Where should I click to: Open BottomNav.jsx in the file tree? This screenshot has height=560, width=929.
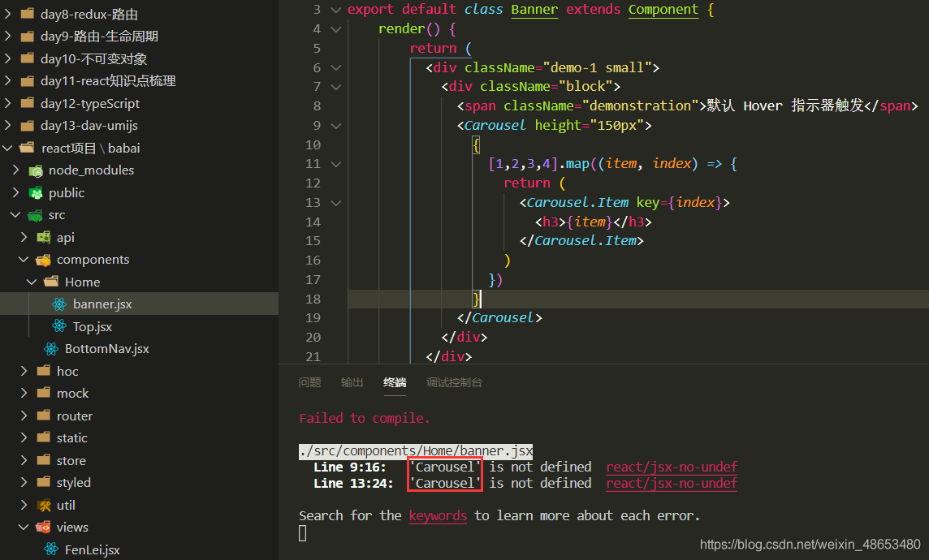[x=106, y=349]
